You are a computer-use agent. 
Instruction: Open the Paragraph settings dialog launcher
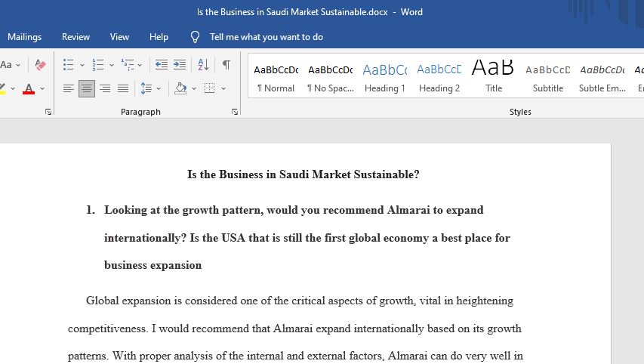235,112
